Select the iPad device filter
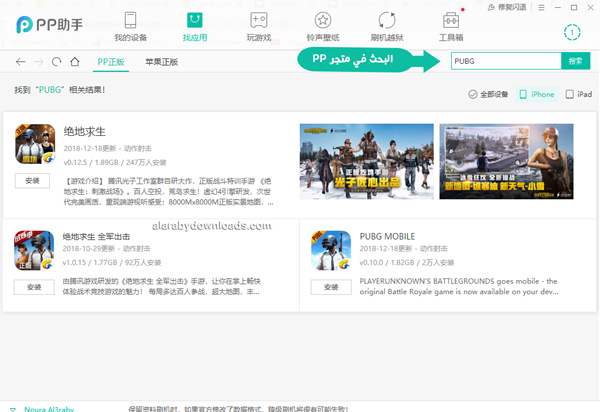 579,94
